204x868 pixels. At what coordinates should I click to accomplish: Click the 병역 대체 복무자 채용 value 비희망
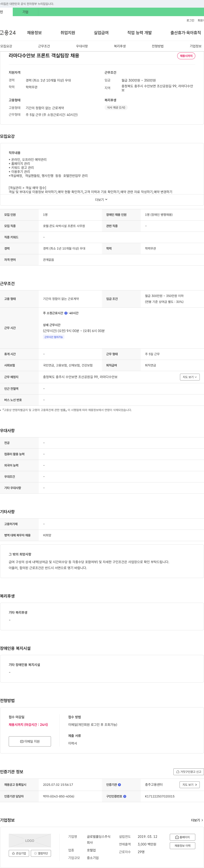[47, 535]
